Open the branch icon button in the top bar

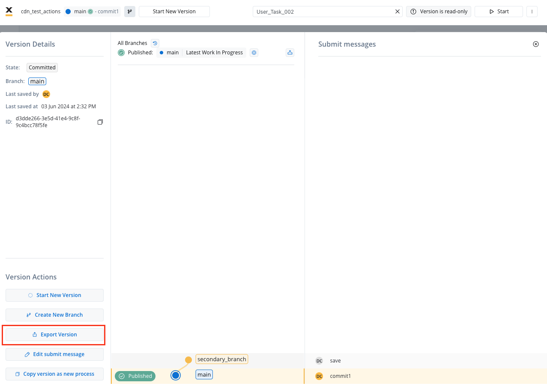pyautogui.click(x=130, y=12)
